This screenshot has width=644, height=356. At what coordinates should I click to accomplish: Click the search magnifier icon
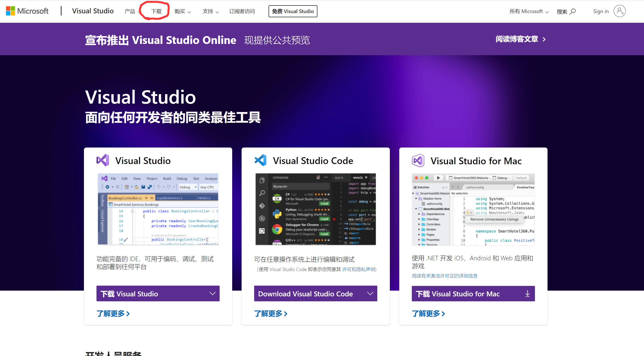573,11
